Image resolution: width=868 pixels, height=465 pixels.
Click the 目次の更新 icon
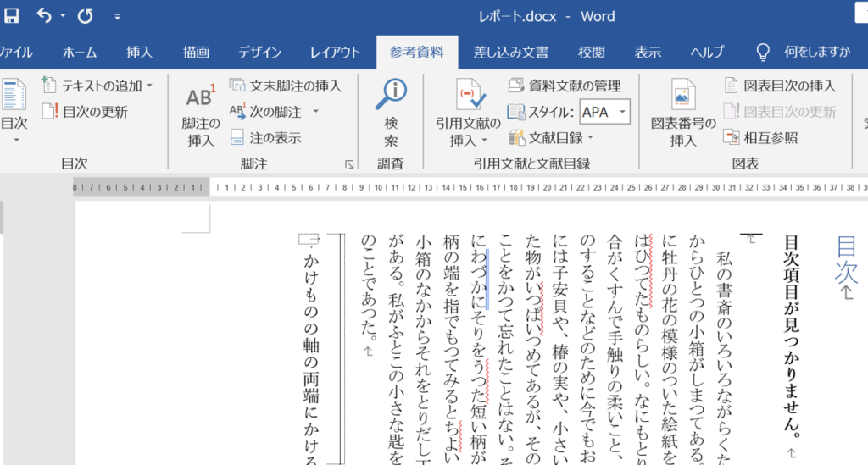click(x=50, y=111)
